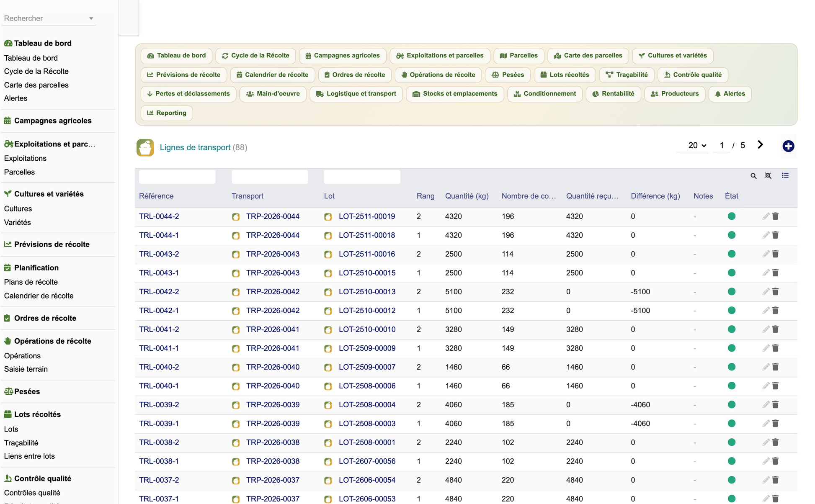This screenshot has width=815, height=504.
Task: Open the Tableau de bord tab
Action: pyautogui.click(x=176, y=56)
